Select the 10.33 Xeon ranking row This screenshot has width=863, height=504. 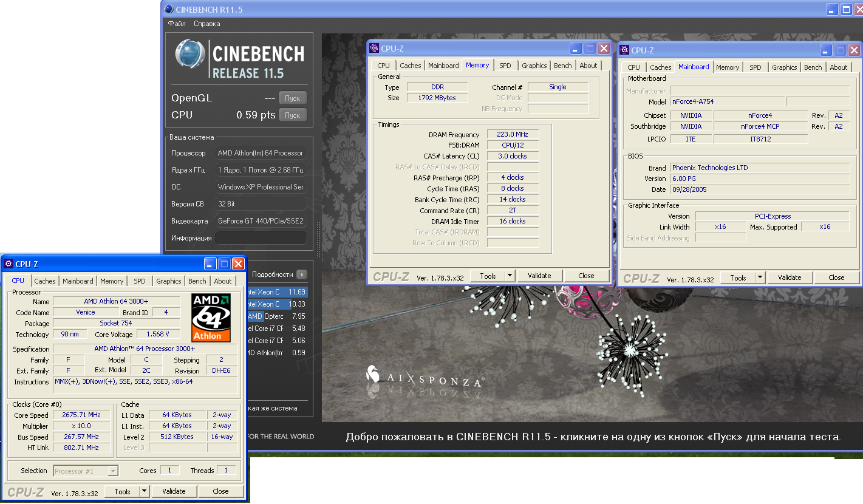tap(276, 304)
